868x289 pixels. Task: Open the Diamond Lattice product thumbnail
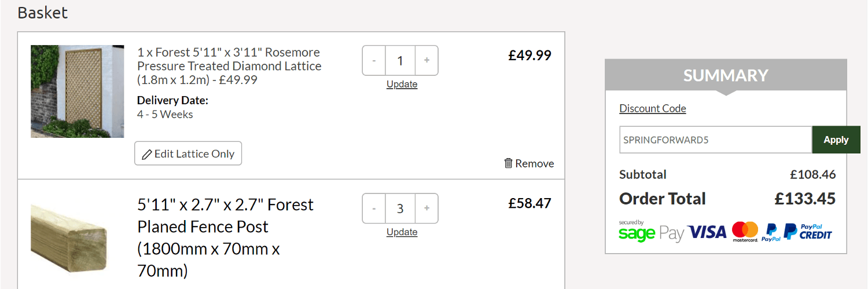77,92
